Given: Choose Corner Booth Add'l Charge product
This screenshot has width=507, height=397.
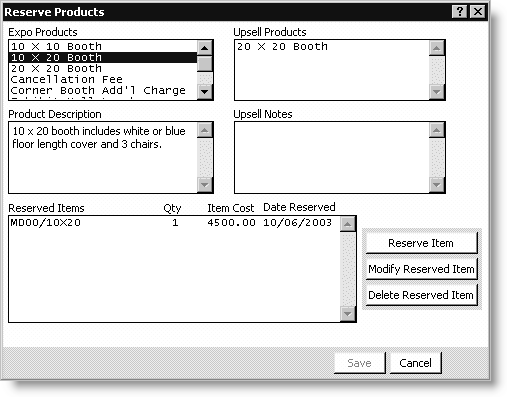Looking at the screenshot, I should tap(103, 90).
